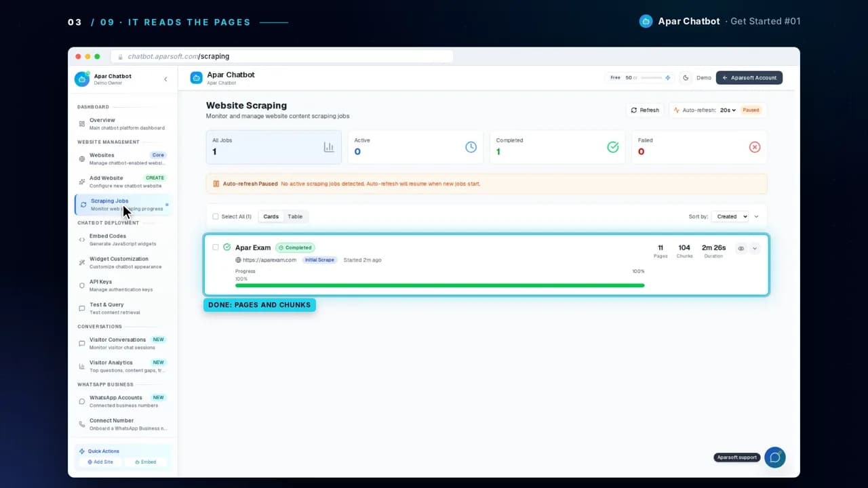The image size is (868, 488).
Task: Check the Apar Exam job checkbox
Action: (x=216, y=247)
